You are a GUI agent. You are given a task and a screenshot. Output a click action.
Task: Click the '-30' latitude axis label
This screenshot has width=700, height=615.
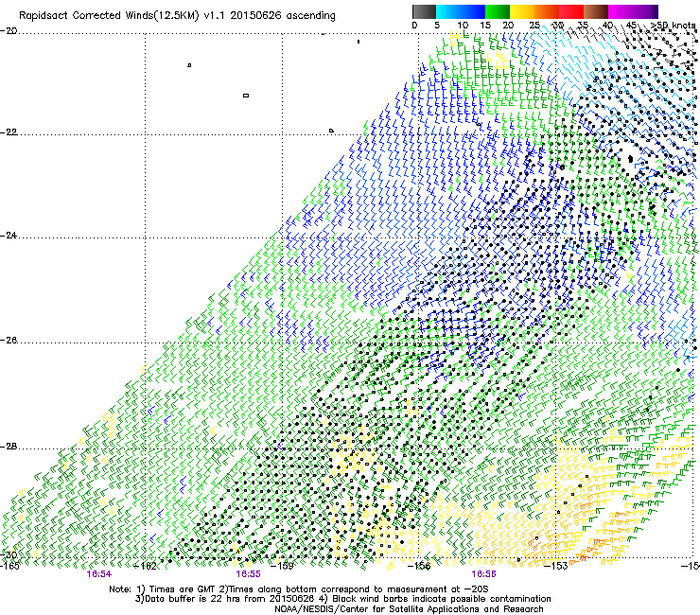point(9,555)
